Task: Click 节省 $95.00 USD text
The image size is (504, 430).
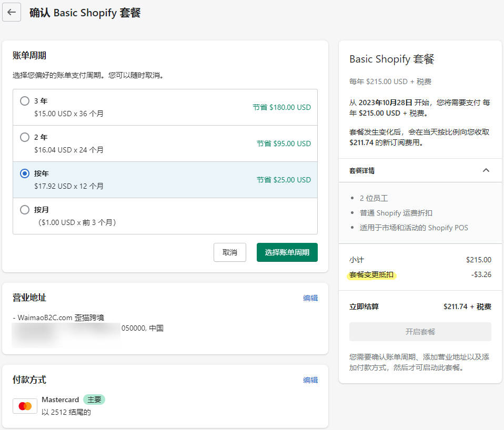Action: coord(284,144)
